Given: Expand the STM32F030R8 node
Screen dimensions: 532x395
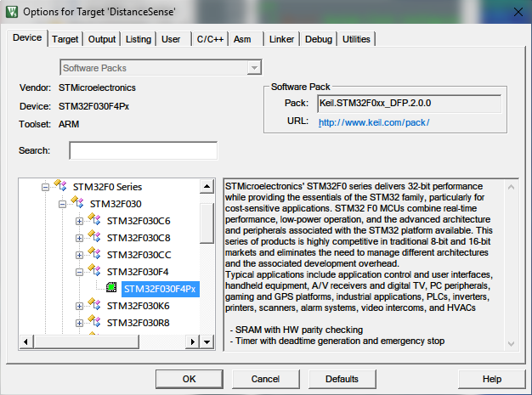Looking at the screenshot, I should pos(79,323).
